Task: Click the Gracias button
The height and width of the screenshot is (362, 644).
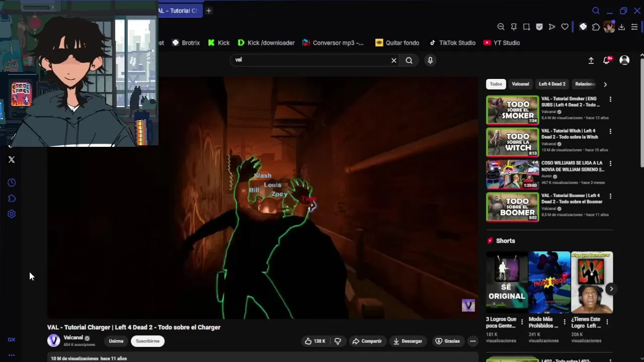Action: point(447,341)
